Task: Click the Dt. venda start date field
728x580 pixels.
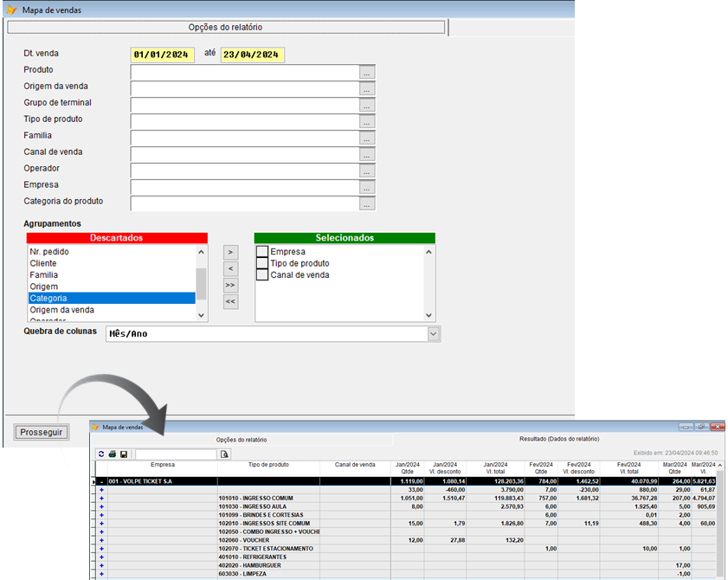Action: (x=163, y=55)
